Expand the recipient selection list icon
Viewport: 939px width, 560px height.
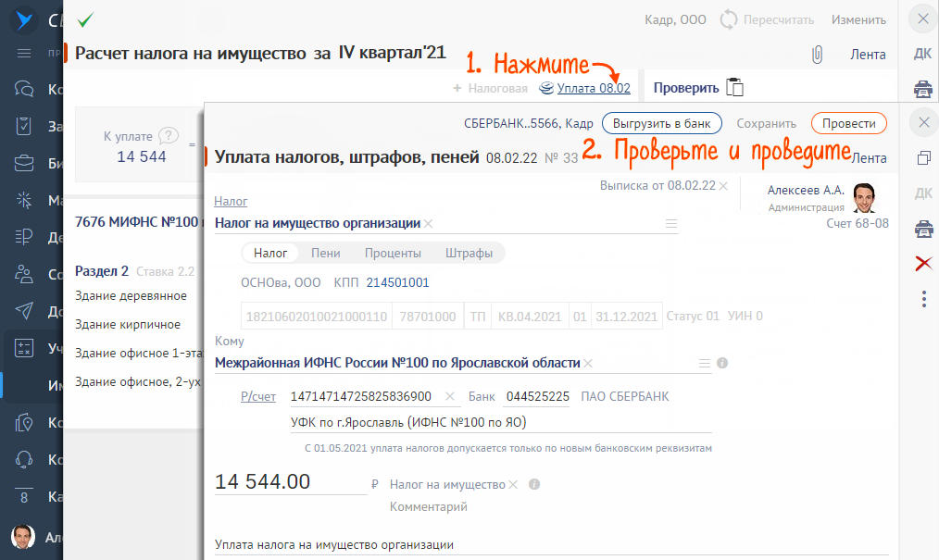point(704,363)
